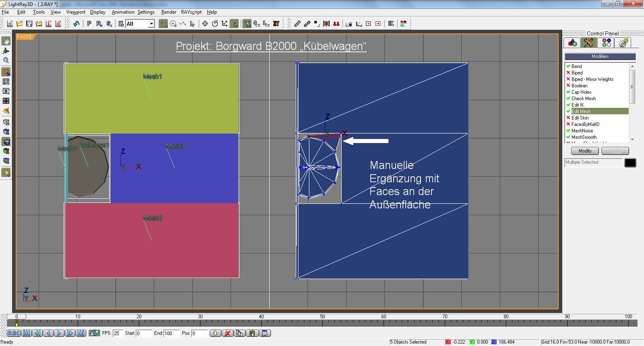644x346 pixels.
Task: Click the FPS input field
Action: tap(118, 333)
